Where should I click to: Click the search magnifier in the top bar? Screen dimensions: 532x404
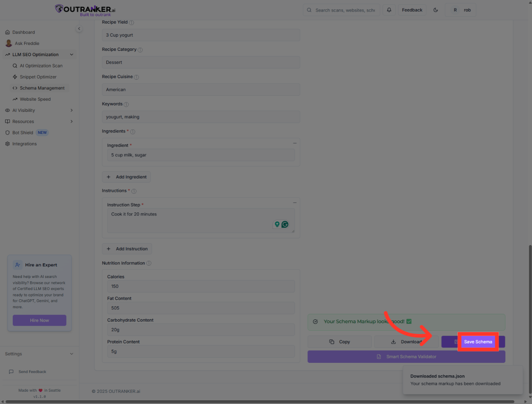click(309, 10)
